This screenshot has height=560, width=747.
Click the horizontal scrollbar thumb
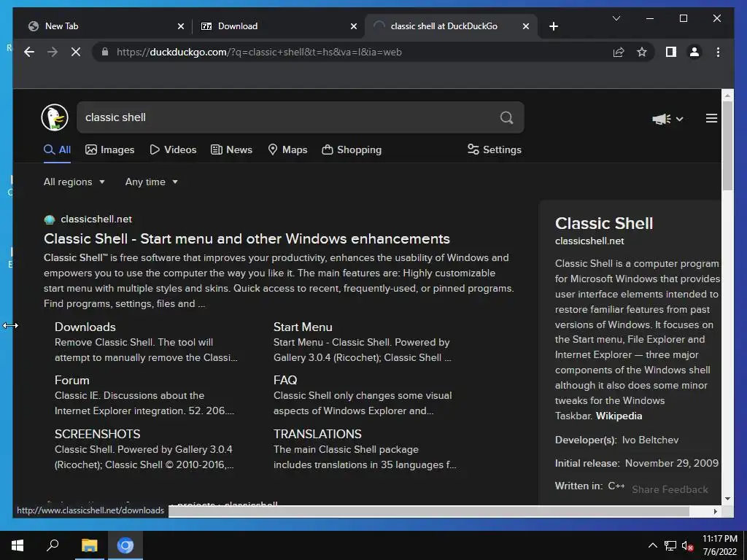(429, 511)
